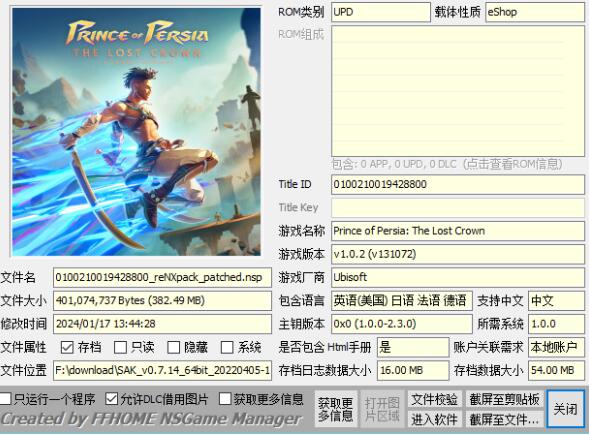Click the 游戏厂商 field showing Ubisoft
The height and width of the screenshot is (435, 589).
tap(458, 278)
